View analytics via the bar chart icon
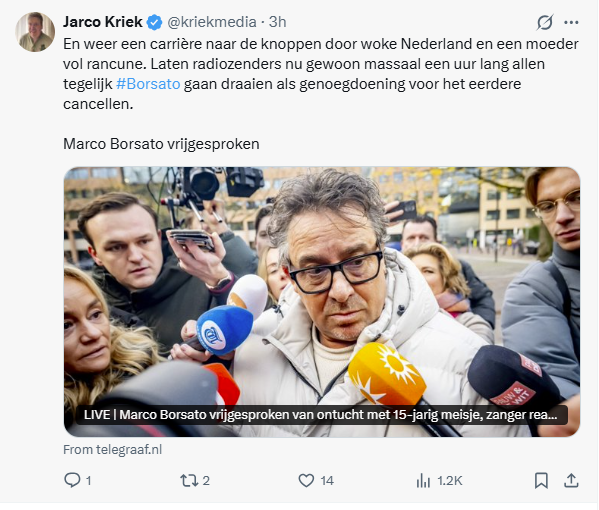Viewport: 599px width, 510px height. click(423, 481)
